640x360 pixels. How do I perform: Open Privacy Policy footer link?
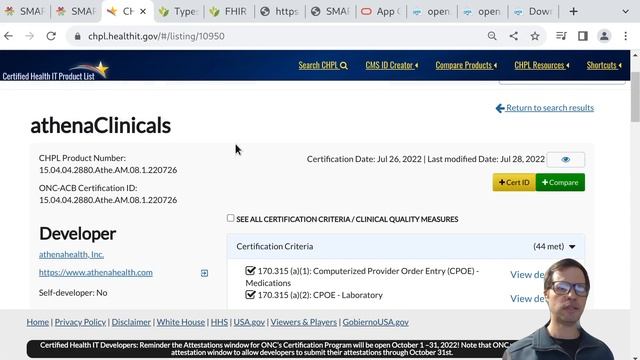coord(80,322)
